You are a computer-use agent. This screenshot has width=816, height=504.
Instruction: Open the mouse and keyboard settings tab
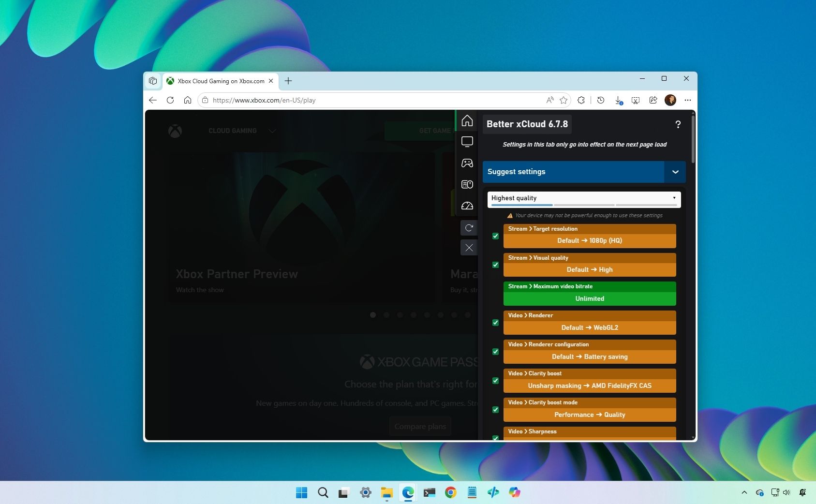point(467,184)
